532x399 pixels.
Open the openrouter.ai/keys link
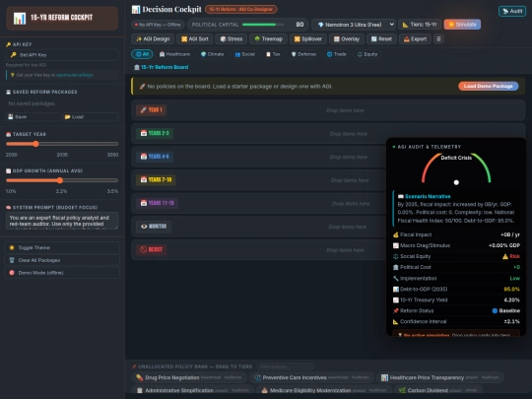click(x=74, y=75)
